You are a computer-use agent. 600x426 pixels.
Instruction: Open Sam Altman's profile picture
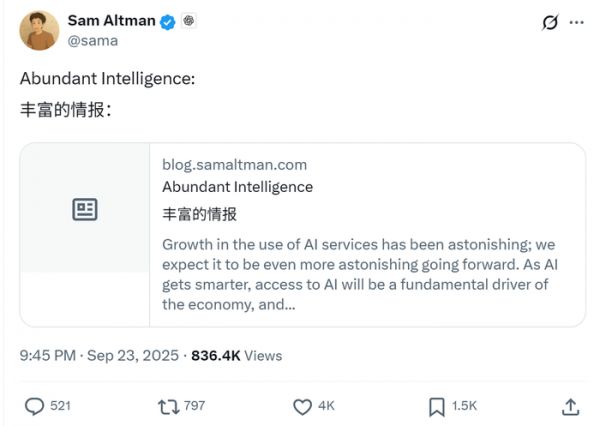(38, 30)
